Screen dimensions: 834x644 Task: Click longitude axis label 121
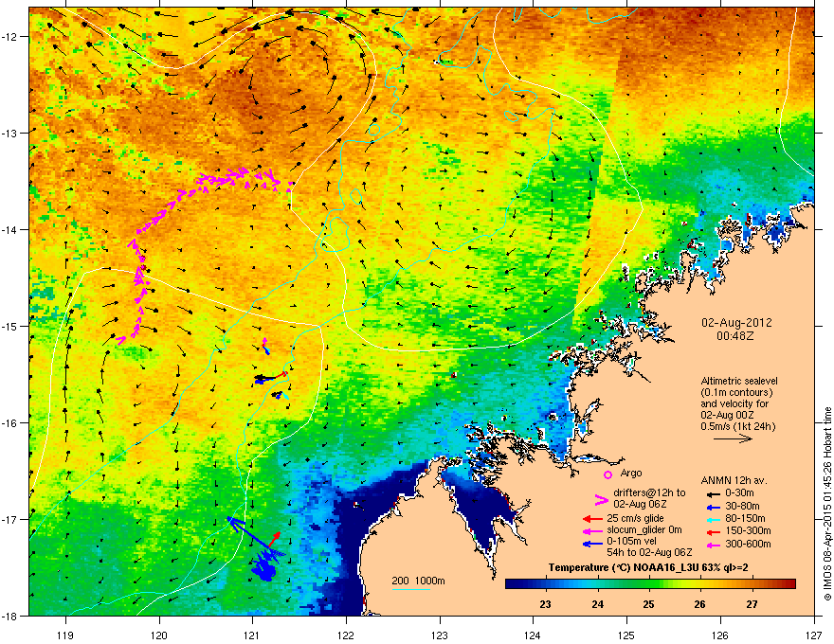point(252,635)
